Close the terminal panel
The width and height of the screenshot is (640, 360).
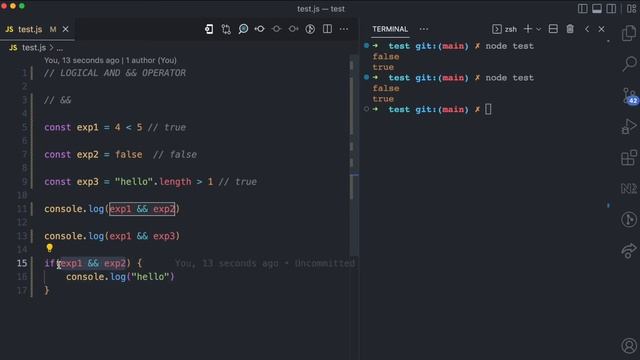click(601, 29)
